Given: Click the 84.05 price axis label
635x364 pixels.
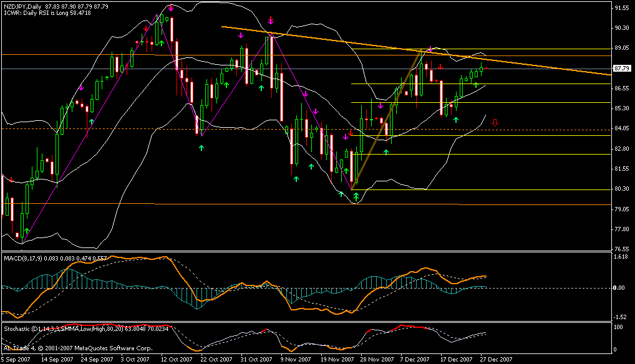Looking at the screenshot, I should click(622, 128).
